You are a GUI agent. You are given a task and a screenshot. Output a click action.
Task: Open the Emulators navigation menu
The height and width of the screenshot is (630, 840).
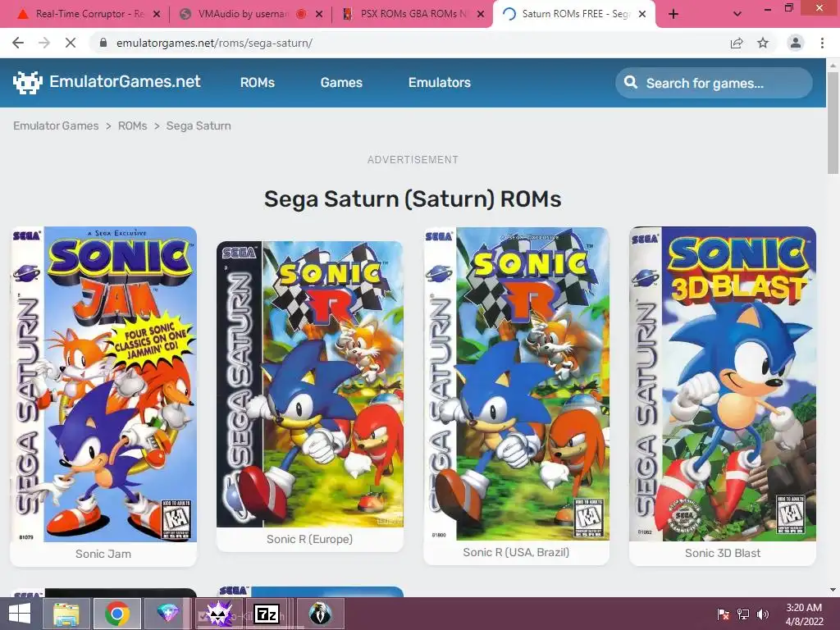point(440,83)
